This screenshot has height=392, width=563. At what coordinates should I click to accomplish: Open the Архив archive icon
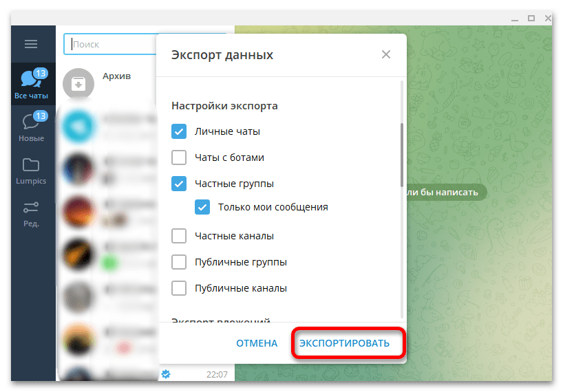tap(78, 84)
